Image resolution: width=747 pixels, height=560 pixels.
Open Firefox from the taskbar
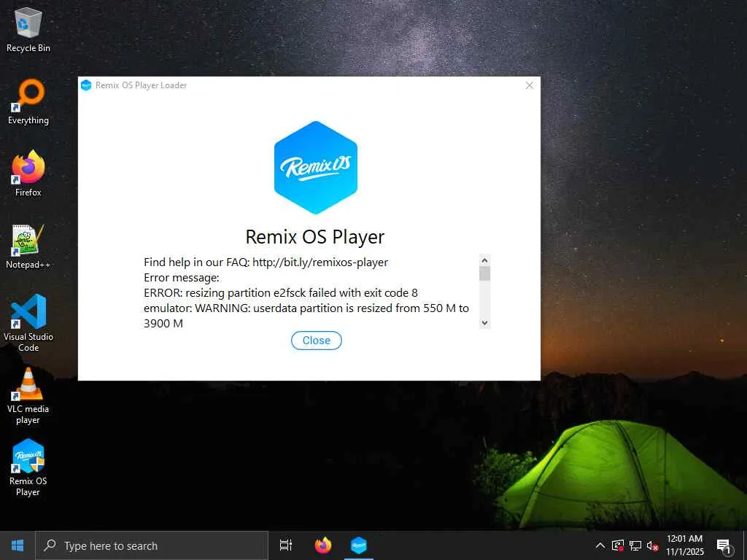pyautogui.click(x=323, y=545)
